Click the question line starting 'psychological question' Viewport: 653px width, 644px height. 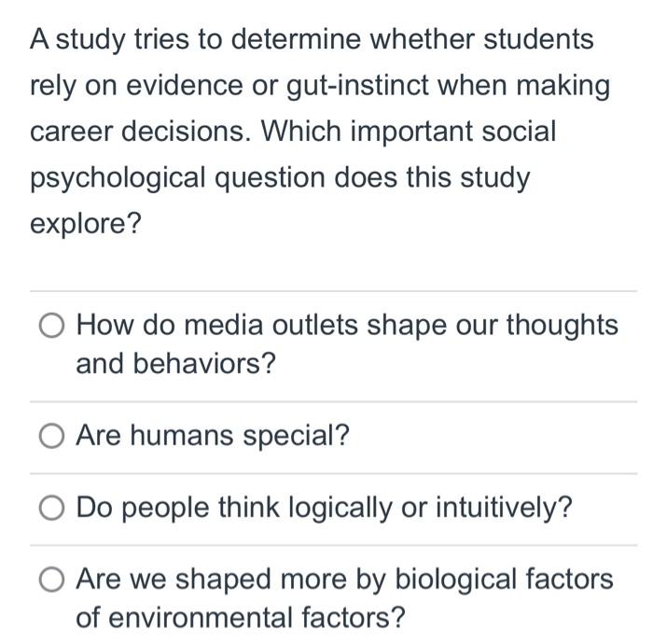point(280,177)
